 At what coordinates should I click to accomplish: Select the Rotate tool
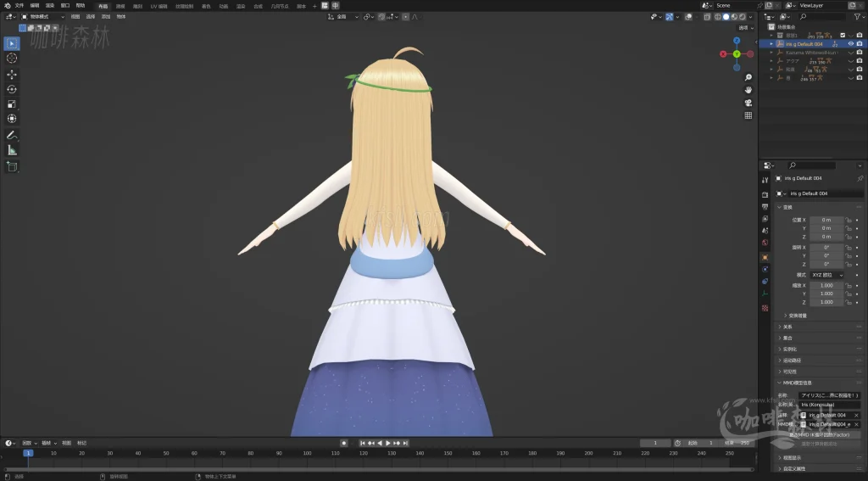pos(12,89)
